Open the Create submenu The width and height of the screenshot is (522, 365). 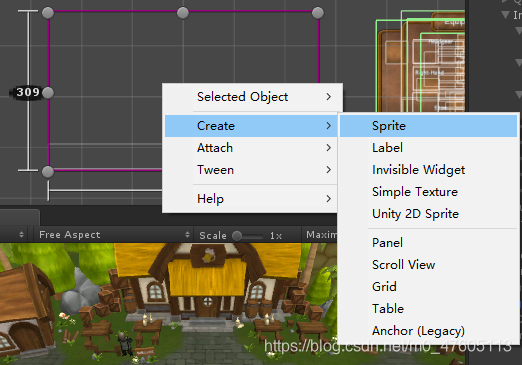coord(252,126)
